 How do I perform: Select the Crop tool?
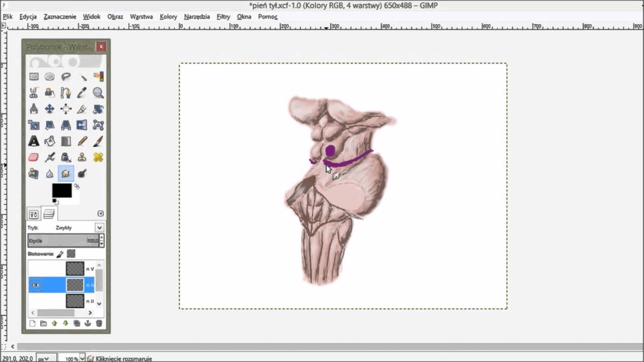(x=82, y=109)
